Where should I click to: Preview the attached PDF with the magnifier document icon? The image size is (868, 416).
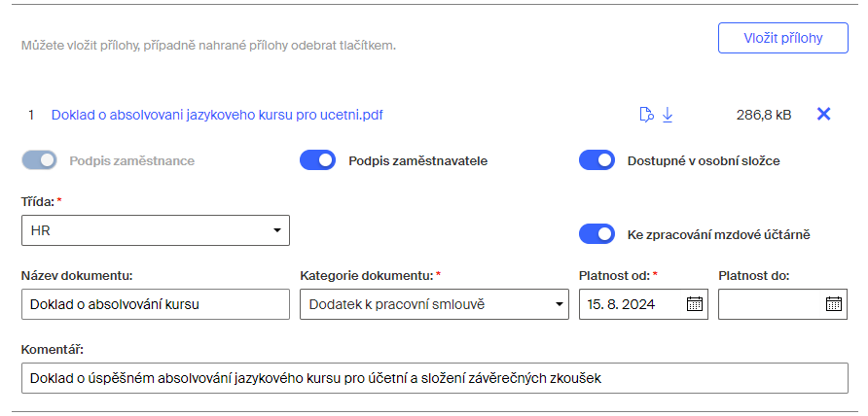[646, 115]
